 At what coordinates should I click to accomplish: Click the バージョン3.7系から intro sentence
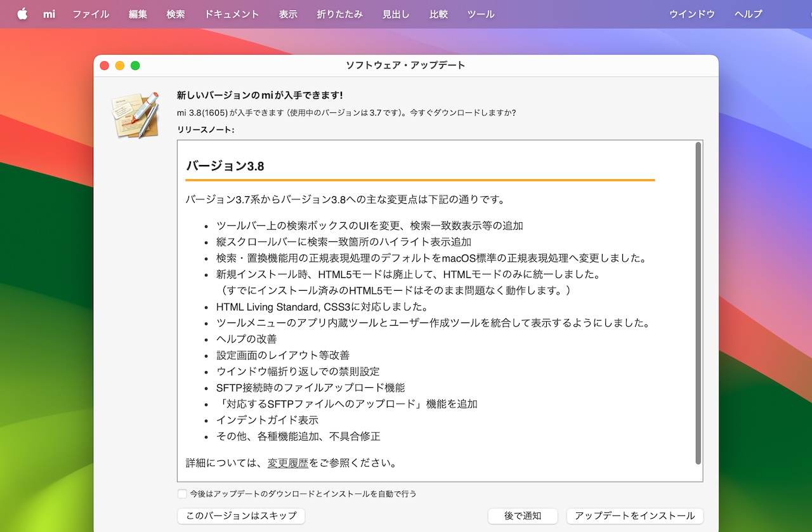(x=345, y=199)
